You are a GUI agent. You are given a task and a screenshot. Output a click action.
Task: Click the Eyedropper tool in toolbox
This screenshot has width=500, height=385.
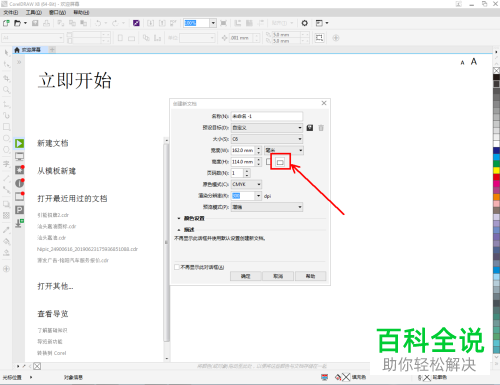pos(6,230)
